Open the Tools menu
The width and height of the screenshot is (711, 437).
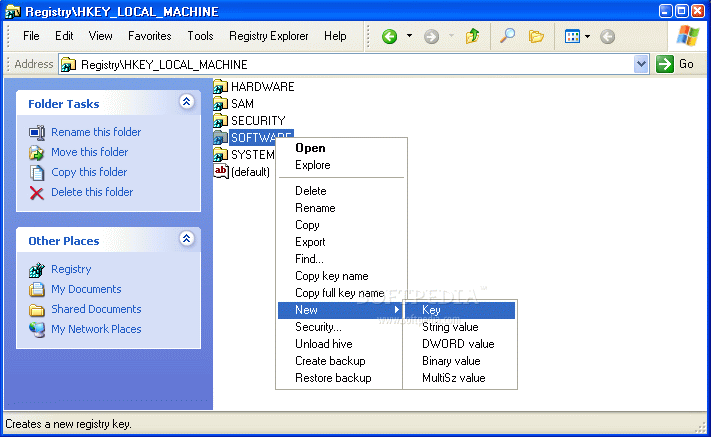coord(200,36)
